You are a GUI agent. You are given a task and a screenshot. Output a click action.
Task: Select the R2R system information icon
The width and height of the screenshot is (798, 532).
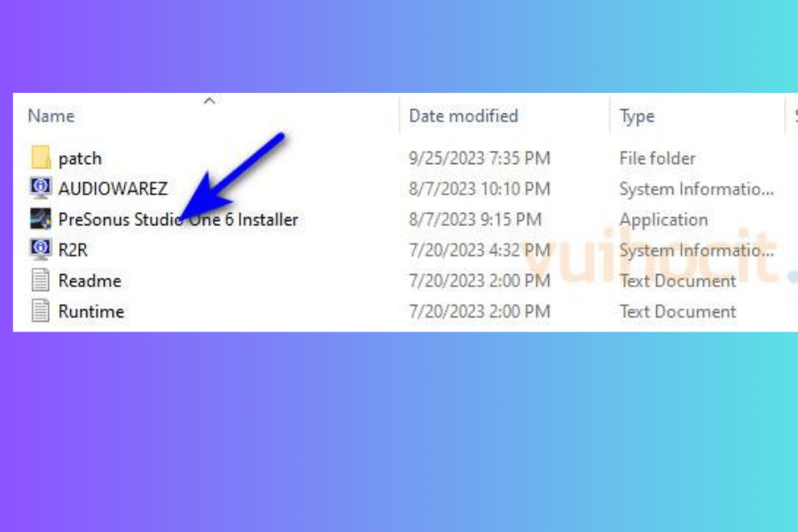(x=41, y=249)
